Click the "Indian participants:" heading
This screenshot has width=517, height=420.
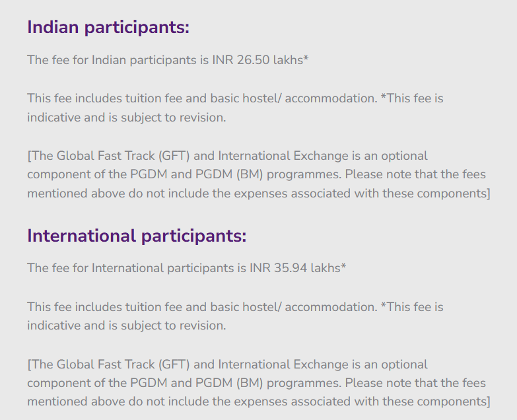click(x=108, y=28)
